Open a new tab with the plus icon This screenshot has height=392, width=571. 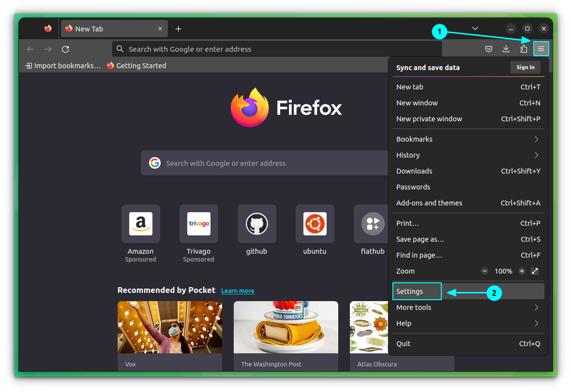coord(178,29)
